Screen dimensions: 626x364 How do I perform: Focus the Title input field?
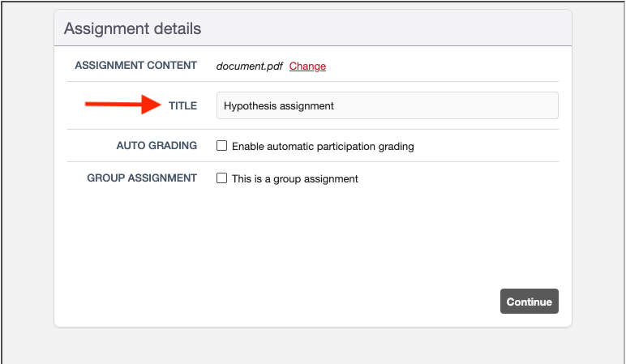pyautogui.click(x=387, y=106)
